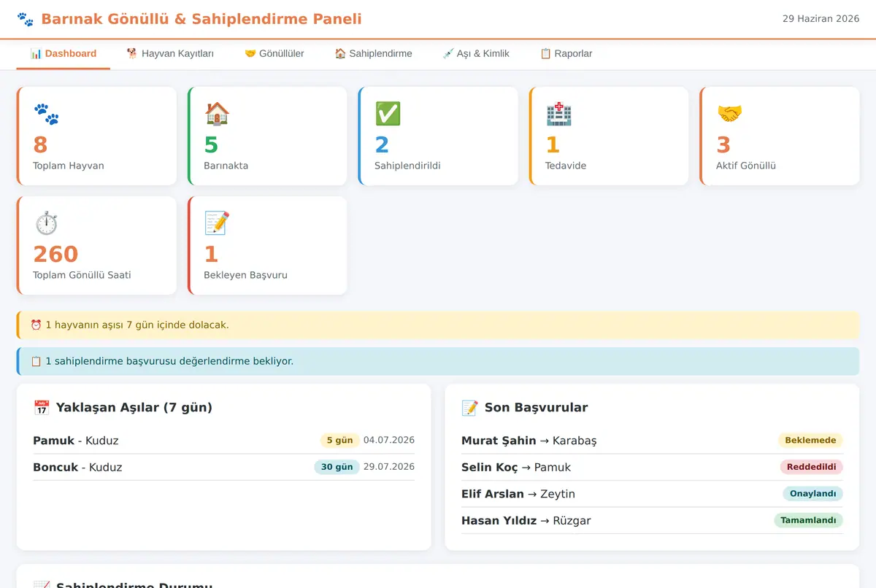Click the Barınak Gönüllü & Sahiplendirme Paneli title

click(x=201, y=19)
